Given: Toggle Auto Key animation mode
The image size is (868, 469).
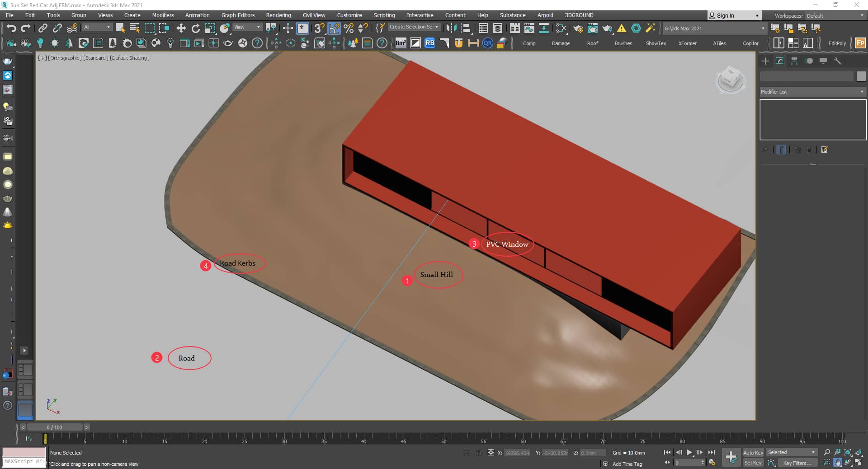Looking at the screenshot, I should click(x=753, y=452).
